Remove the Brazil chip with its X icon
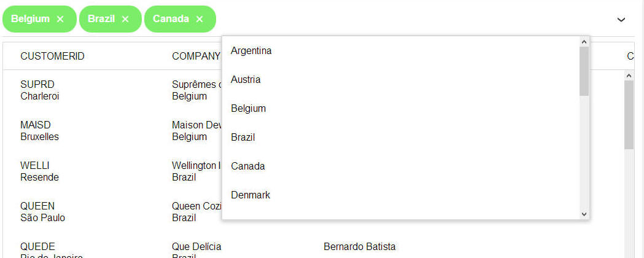This screenshot has height=258, width=644. click(125, 19)
